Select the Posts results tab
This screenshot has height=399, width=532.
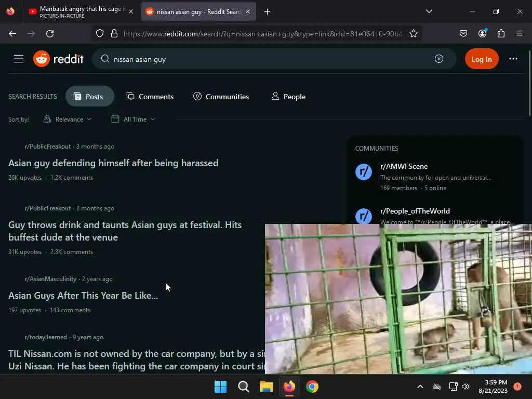click(x=89, y=97)
